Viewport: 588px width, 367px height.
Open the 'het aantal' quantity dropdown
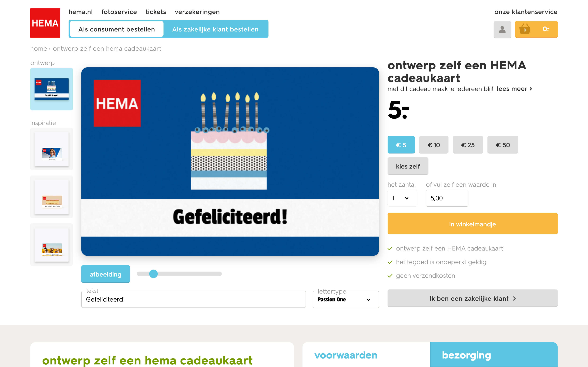[x=402, y=198]
